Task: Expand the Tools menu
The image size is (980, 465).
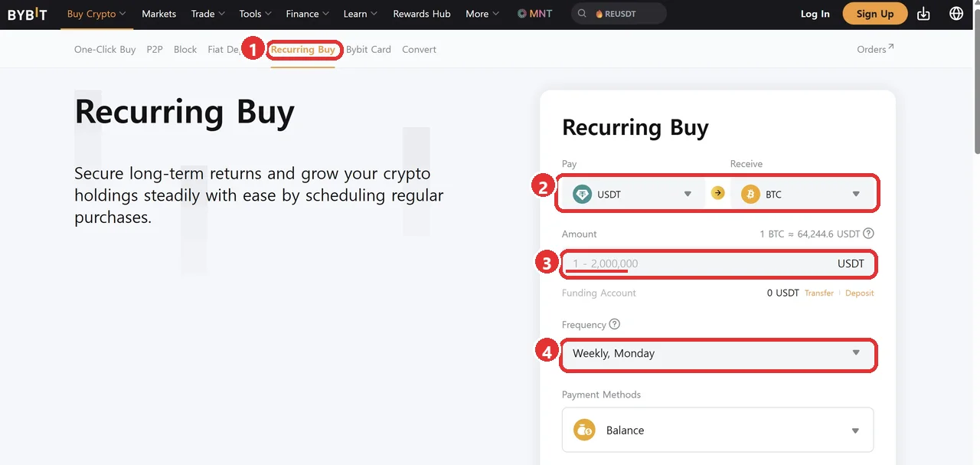Action: pyautogui.click(x=256, y=14)
